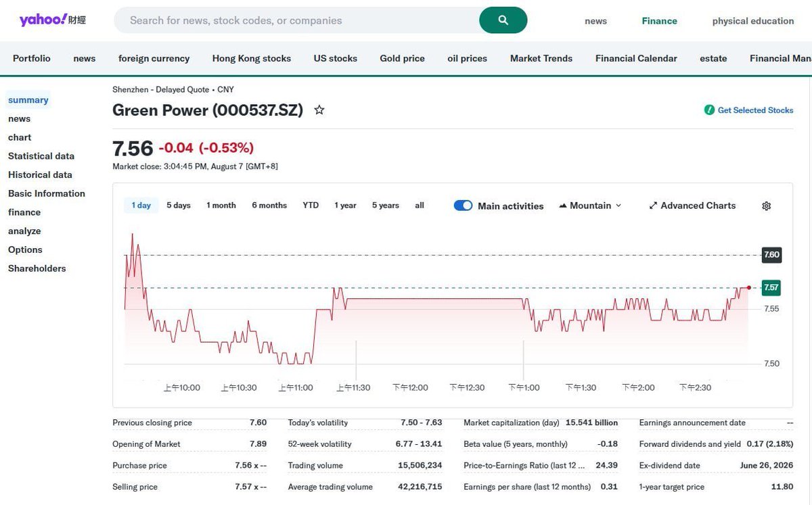The height and width of the screenshot is (505, 812).
Task: Open Hong Kong stocks page
Action: coord(252,58)
